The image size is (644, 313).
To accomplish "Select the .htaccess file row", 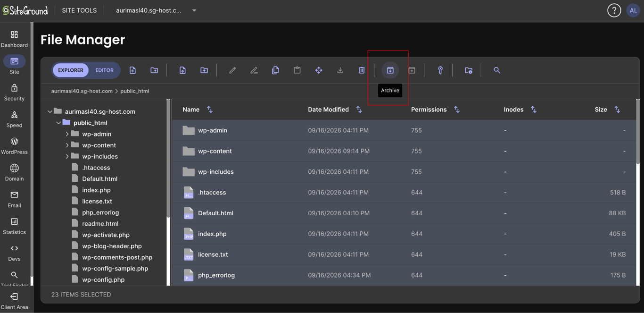I will (404, 193).
